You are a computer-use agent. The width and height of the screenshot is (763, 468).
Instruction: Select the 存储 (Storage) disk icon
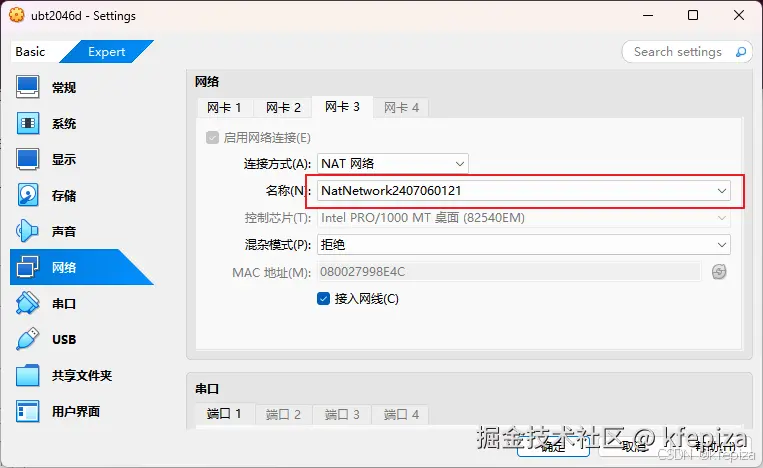pos(27,195)
